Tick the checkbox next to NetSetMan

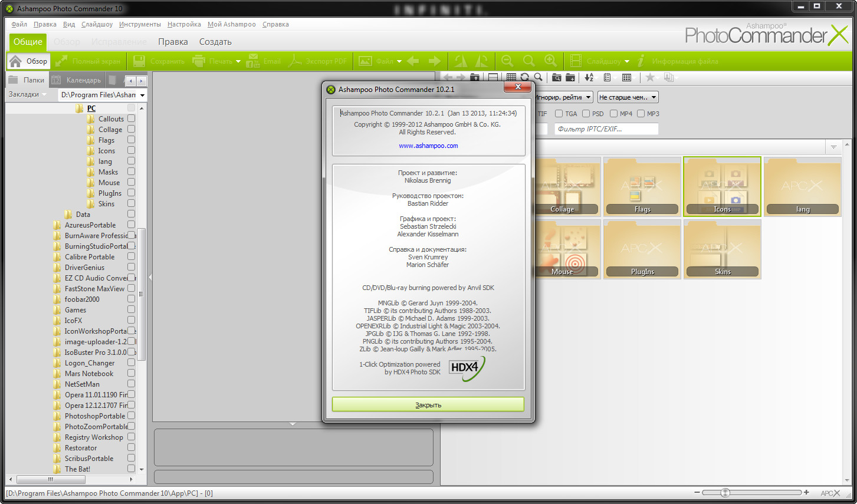click(131, 384)
